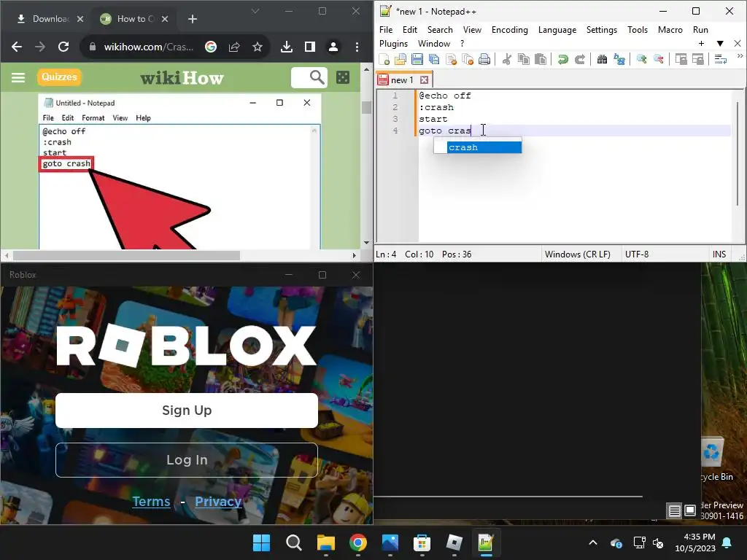Open Roblox Terms link
This screenshot has height=560, width=747.
(151, 502)
